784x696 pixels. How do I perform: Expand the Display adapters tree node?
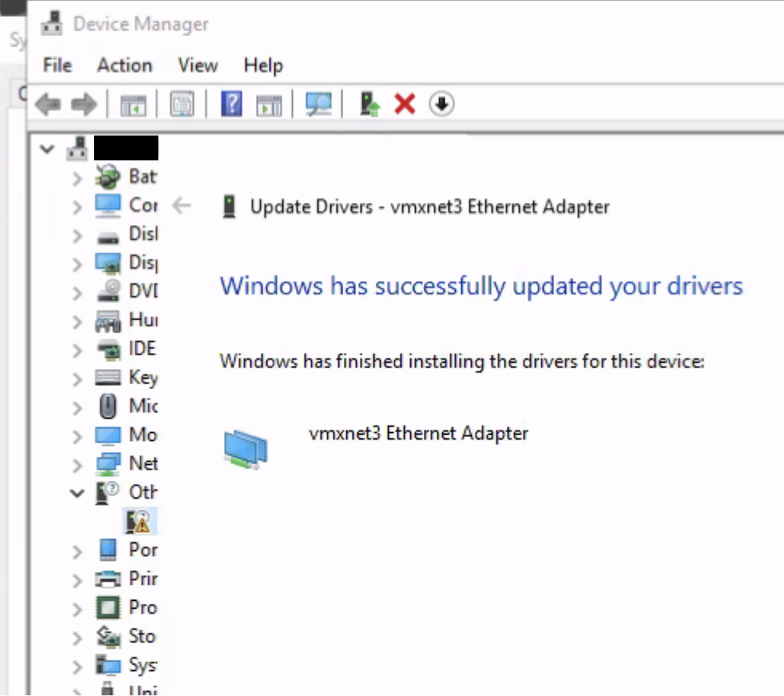coord(77,264)
